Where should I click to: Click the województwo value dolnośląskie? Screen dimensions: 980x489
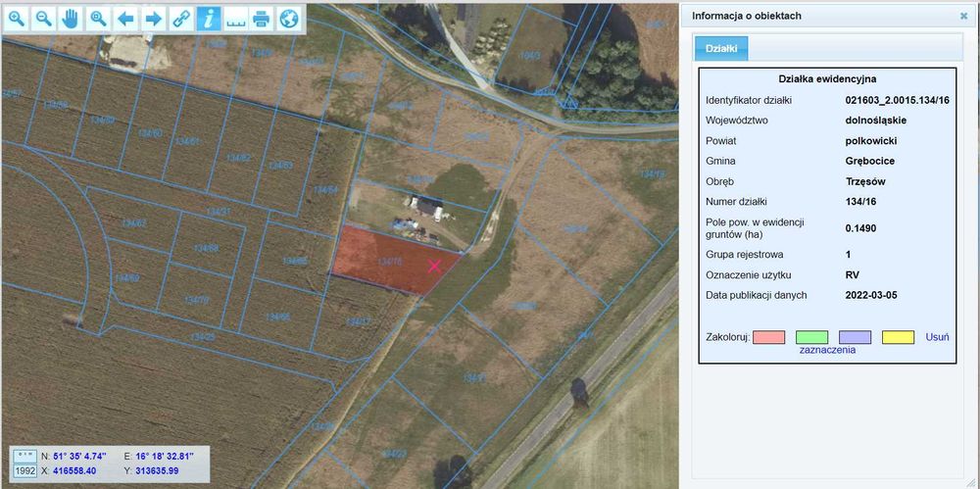875,121
